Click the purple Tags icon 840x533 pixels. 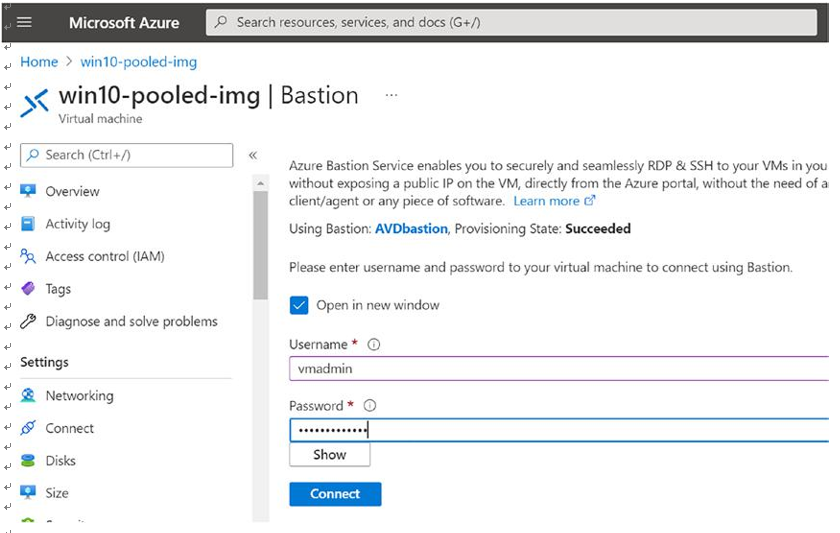coord(28,289)
